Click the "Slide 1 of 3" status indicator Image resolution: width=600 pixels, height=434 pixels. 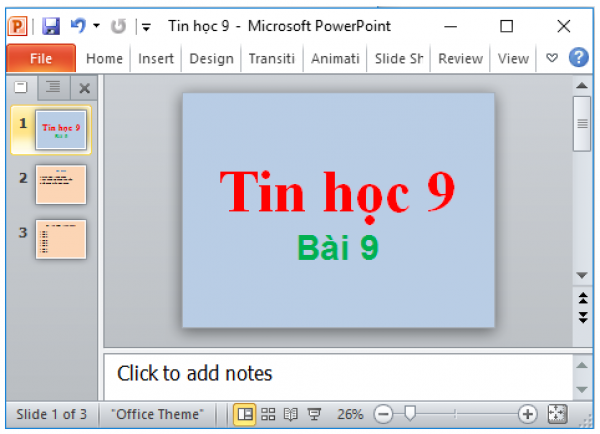(52, 414)
